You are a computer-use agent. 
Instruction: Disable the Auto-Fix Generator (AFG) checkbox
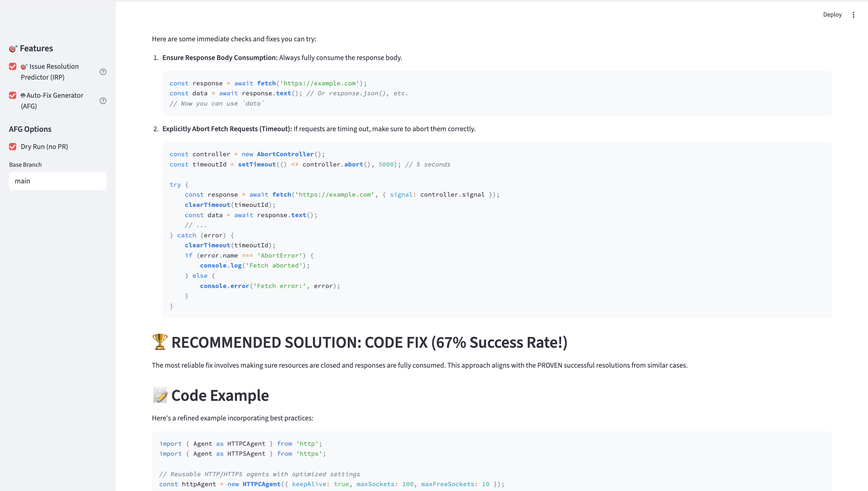(x=13, y=95)
